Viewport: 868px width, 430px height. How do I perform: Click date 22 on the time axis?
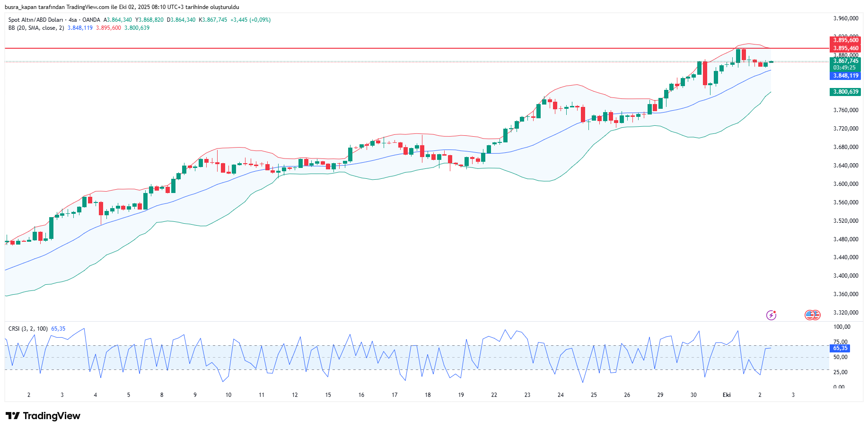pyautogui.click(x=494, y=395)
